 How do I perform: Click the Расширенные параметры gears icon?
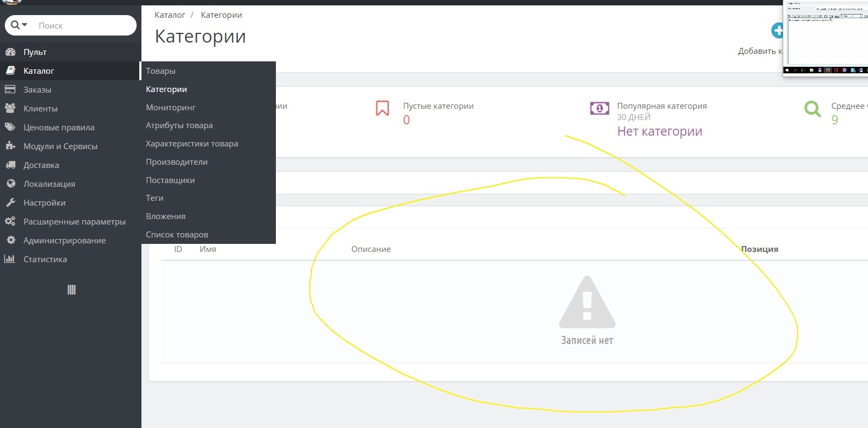coord(10,221)
